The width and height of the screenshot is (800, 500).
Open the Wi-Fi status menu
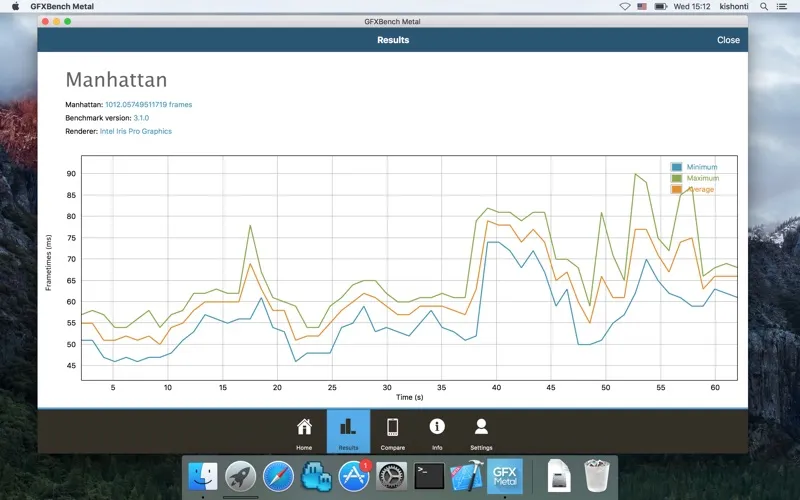(625, 7)
